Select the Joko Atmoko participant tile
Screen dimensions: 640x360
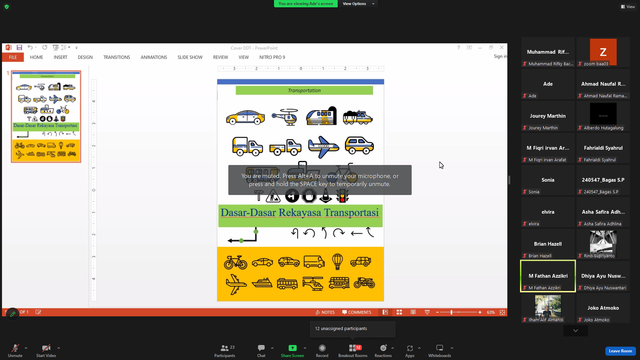[x=603, y=308]
